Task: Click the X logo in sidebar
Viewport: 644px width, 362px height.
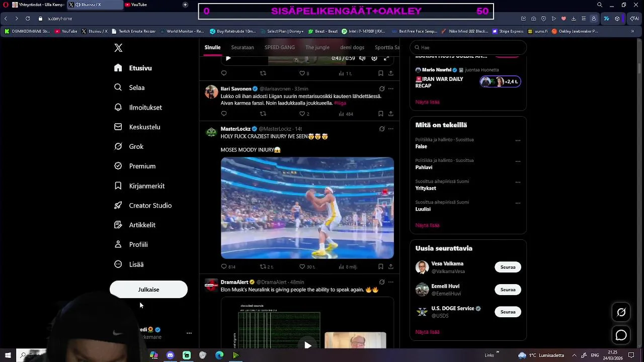Action: 118,48
